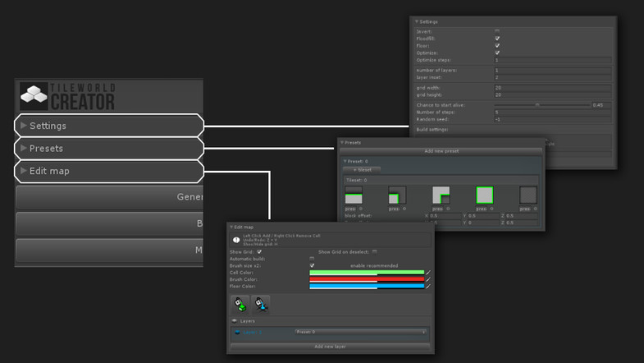
Task: Click the block offset Y field
Action: click(x=483, y=215)
